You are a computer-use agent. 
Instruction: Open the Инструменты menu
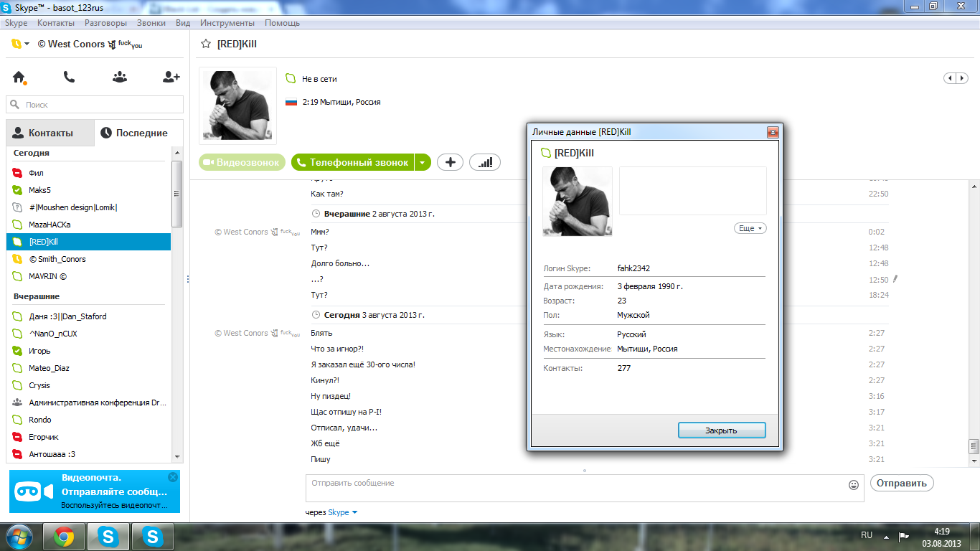[227, 23]
